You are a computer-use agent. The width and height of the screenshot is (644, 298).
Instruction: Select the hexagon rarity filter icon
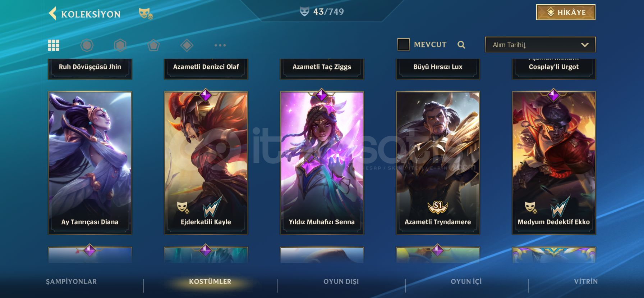pos(120,45)
